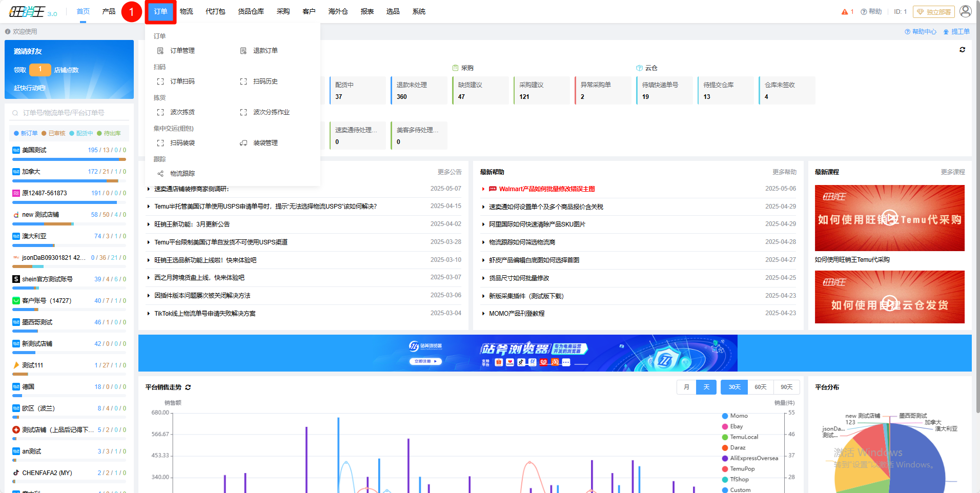Refresh 平台销售走势 chart icon
The width and height of the screenshot is (980, 493).
click(x=188, y=387)
